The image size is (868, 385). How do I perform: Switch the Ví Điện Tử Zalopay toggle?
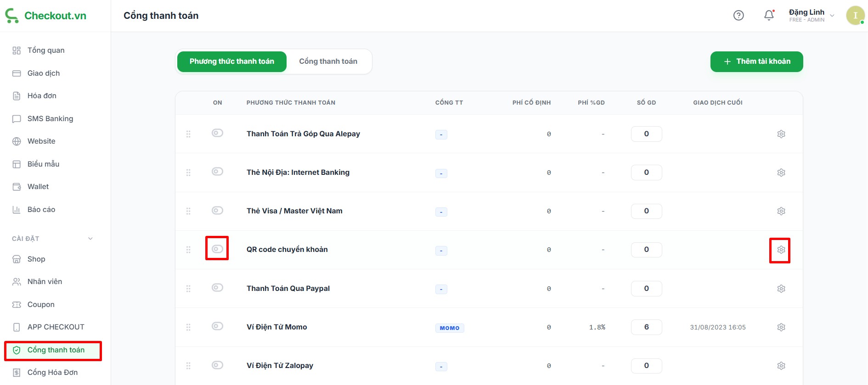point(217,365)
